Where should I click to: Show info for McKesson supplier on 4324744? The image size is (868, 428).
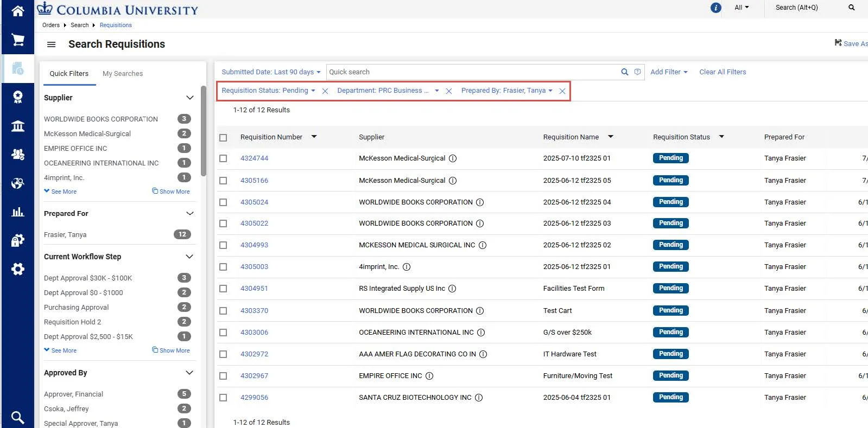[453, 158]
